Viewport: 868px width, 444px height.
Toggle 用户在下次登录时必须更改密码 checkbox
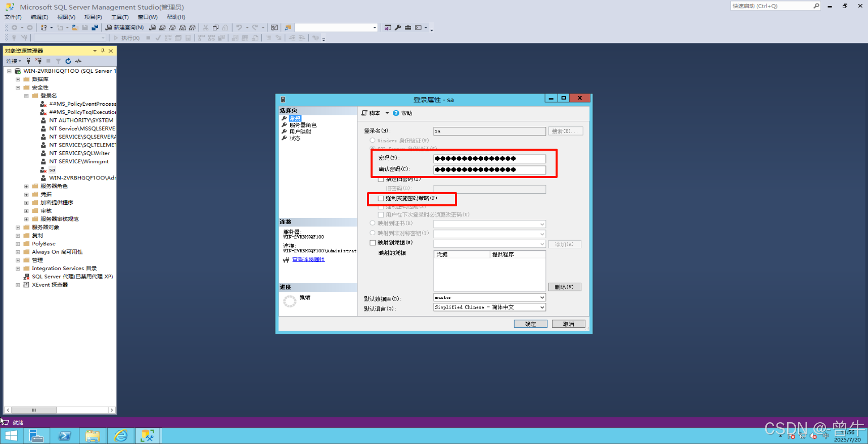(381, 215)
